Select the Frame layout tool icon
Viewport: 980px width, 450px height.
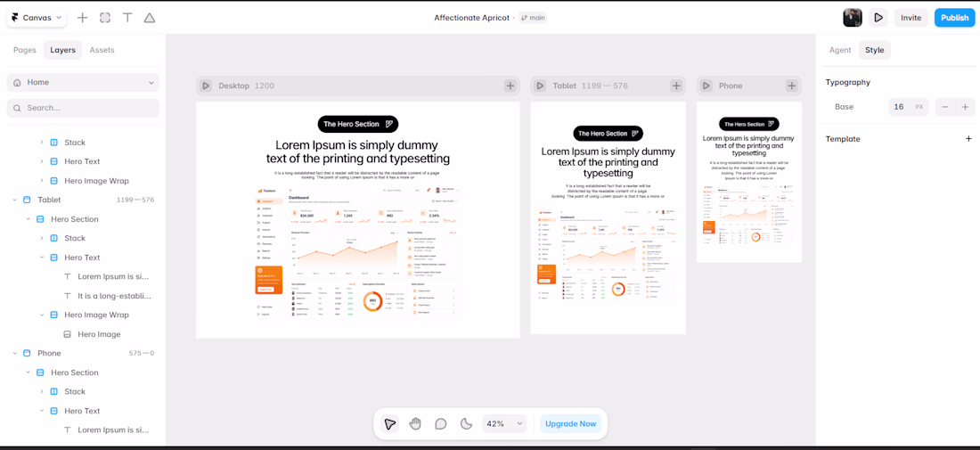pyautogui.click(x=105, y=18)
